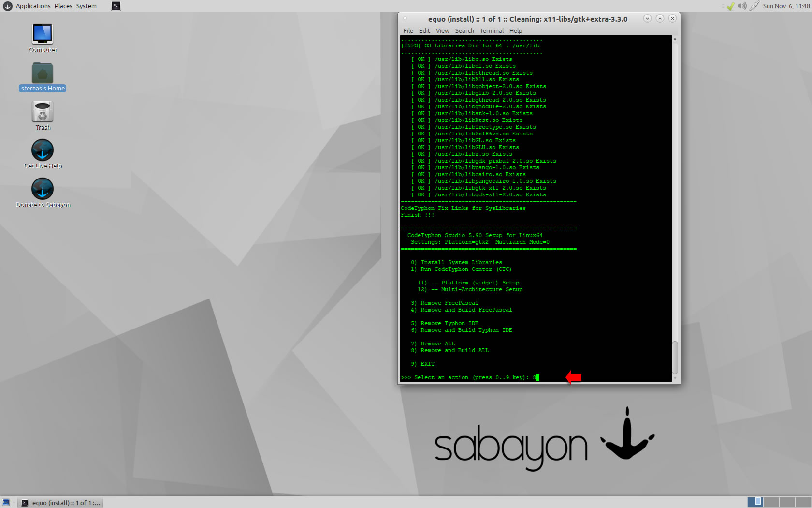Open the terminal Help menu
Screen dimensions: 812x508
coord(516,30)
